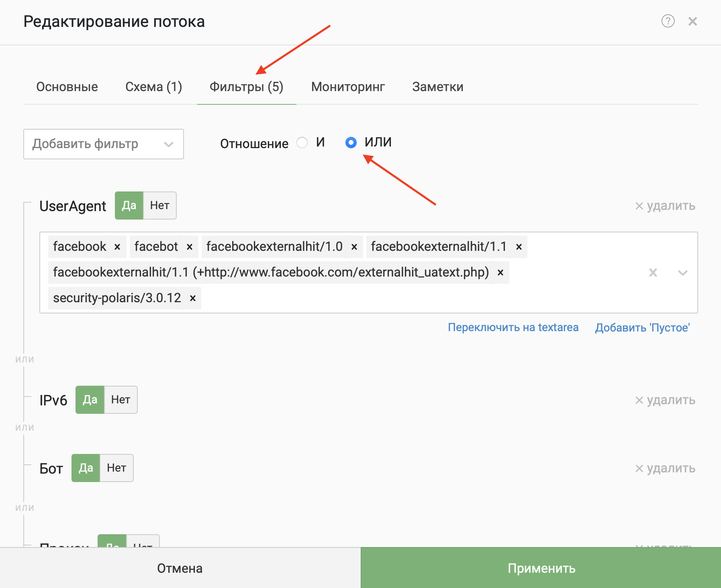The width and height of the screenshot is (721, 588).
Task: Select the 'ИЛИ' relation radio button
Action: tap(351, 142)
